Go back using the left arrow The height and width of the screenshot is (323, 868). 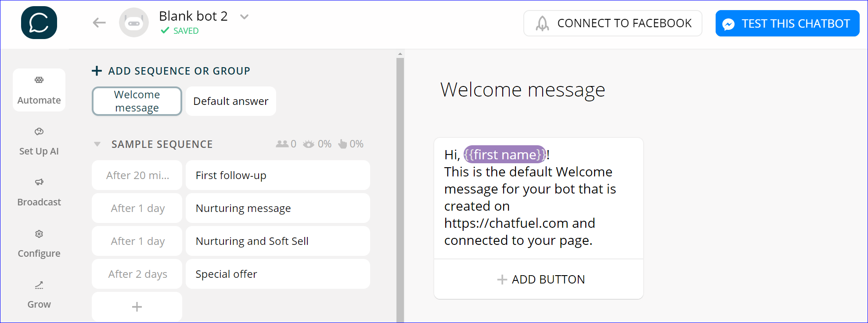point(99,22)
